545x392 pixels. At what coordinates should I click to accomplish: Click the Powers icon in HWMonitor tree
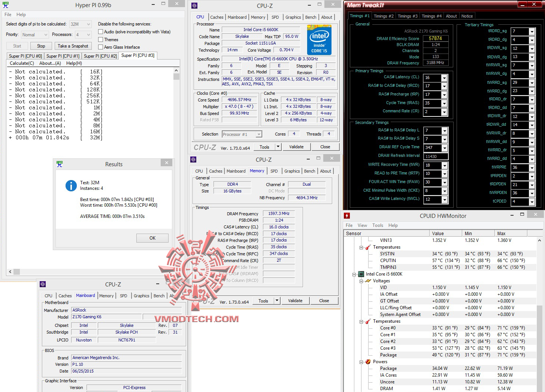tap(368, 362)
